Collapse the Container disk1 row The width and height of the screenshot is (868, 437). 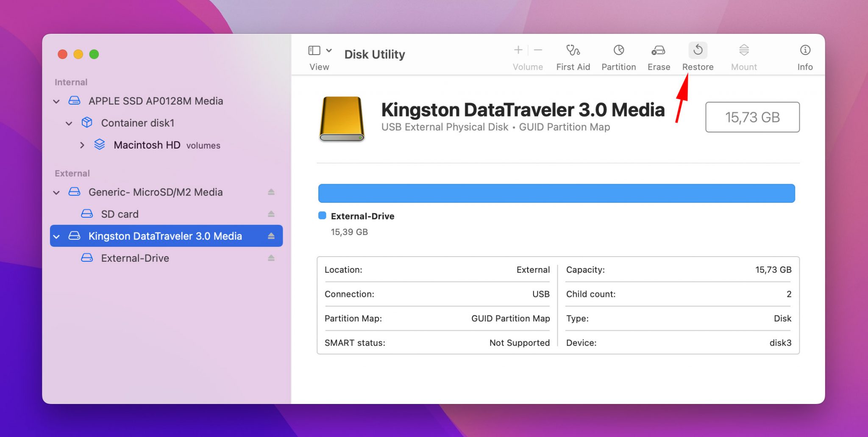(69, 123)
